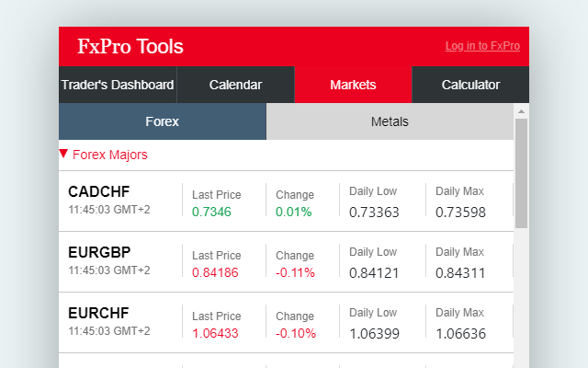Click the vertical scrollbar thumb
The height and width of the screenshot is (368, 588).
click(x=521, y=173)
